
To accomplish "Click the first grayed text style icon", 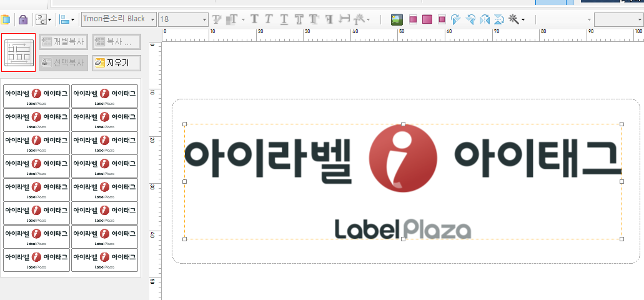I will [x=217, y=19].
